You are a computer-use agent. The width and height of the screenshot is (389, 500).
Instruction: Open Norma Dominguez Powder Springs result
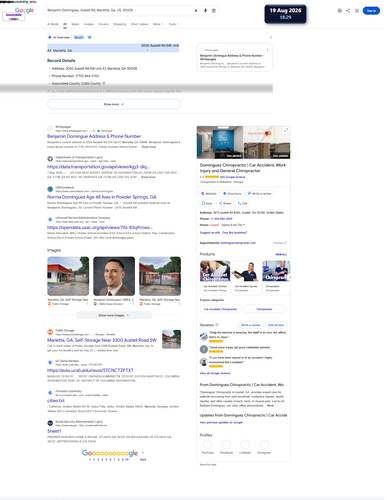102,197
